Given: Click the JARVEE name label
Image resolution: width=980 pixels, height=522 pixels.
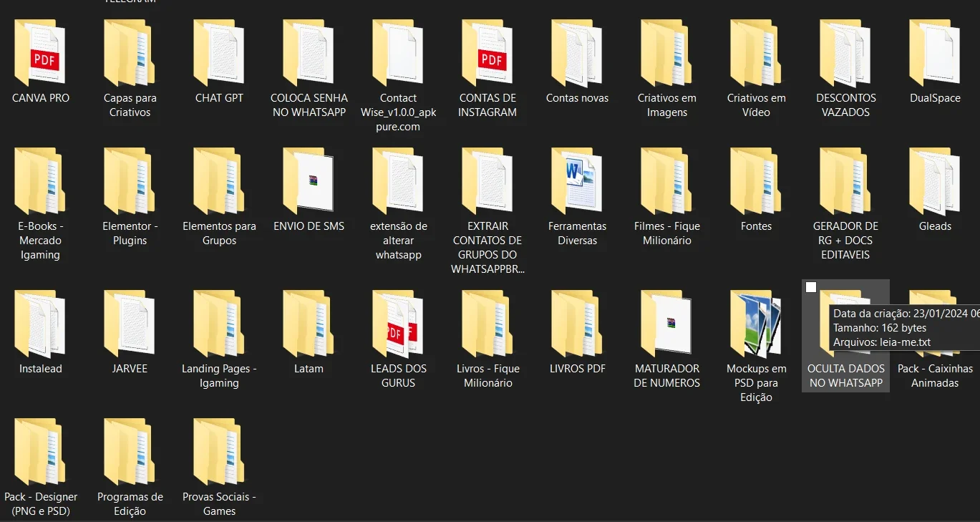Looking at the screenshot, I should [130, 369].
